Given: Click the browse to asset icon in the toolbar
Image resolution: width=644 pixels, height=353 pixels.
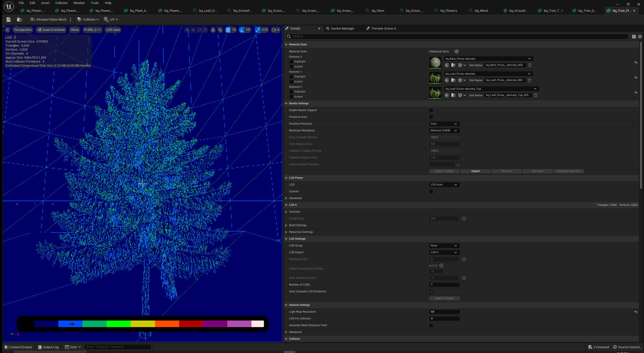Looking at the screenshot, I should pyautogui.click(x=19, y=19).
